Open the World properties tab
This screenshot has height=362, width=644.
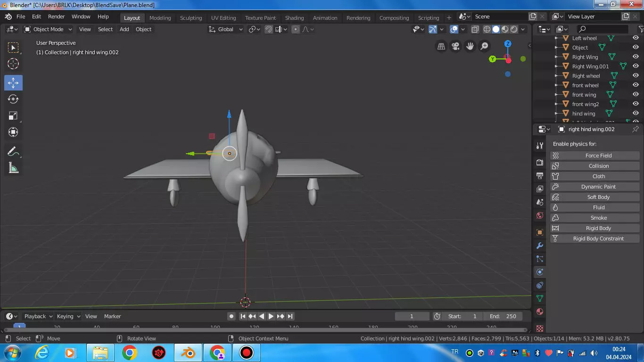coord(540,215)
